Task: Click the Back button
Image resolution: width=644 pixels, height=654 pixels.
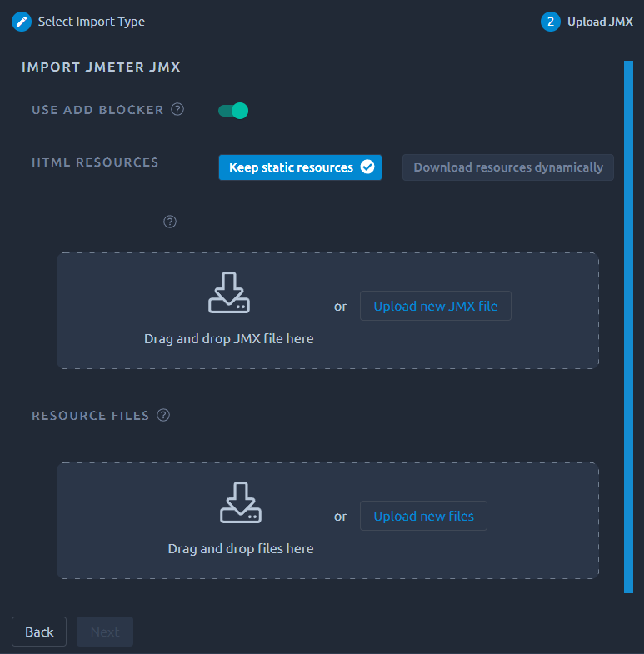Action: (39, 632)
